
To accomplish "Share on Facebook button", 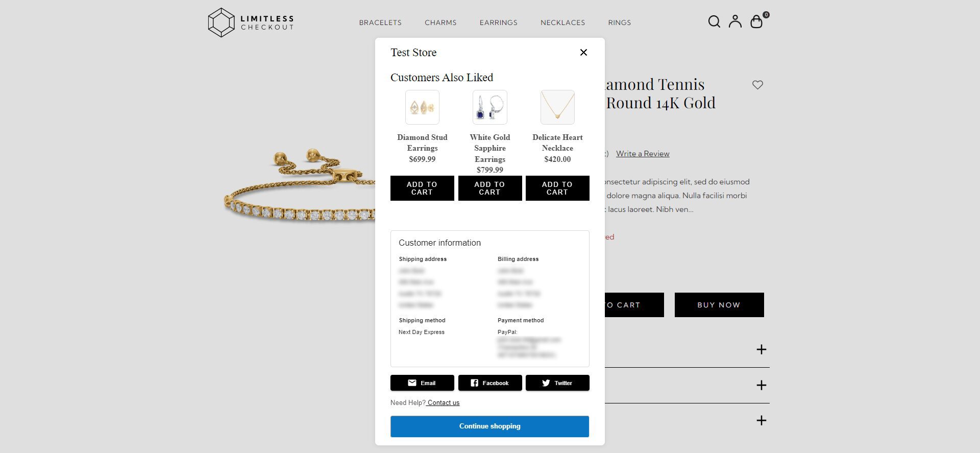I will pos(489,383).
